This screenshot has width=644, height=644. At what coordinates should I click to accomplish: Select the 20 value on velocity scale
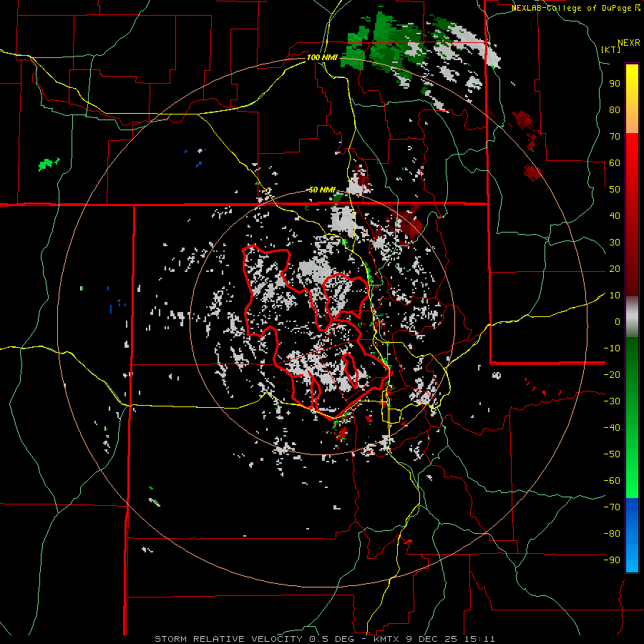[x=615, y=269]
